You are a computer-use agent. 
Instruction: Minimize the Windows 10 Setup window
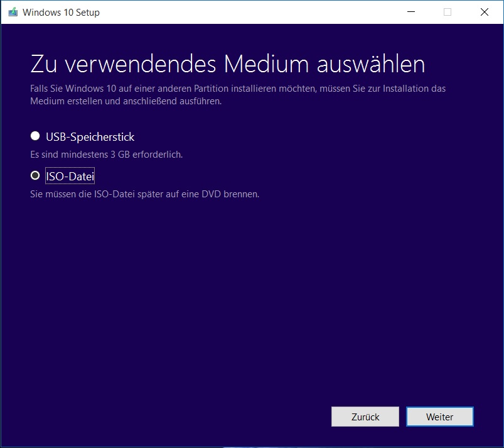click(411, 12)
